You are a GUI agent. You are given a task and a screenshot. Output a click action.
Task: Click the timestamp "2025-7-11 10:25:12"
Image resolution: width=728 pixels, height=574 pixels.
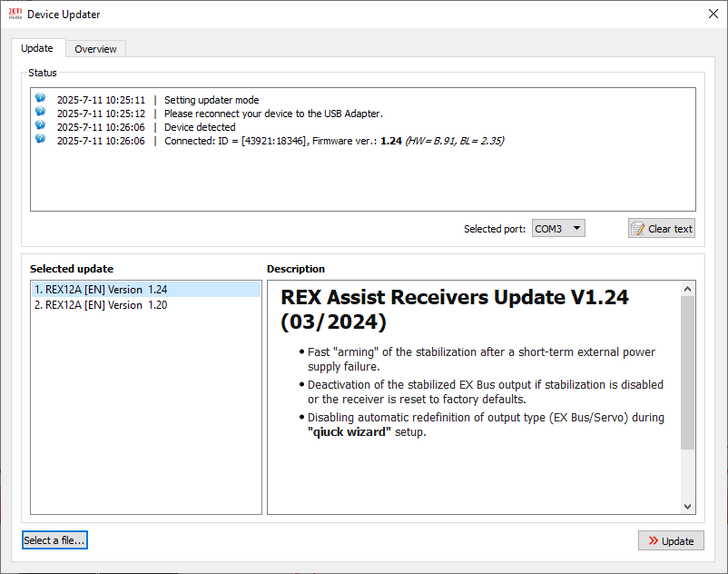(x=101, y=114)
